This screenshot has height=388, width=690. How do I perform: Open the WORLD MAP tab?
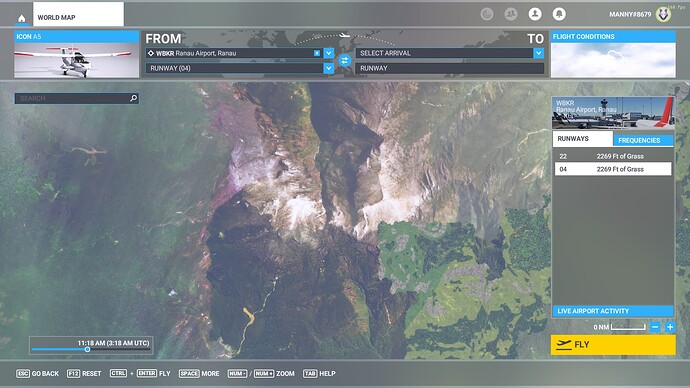click(x=78, y=14)
